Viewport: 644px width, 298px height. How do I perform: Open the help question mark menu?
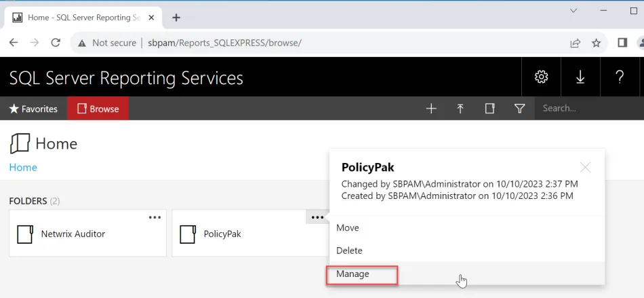620,77
